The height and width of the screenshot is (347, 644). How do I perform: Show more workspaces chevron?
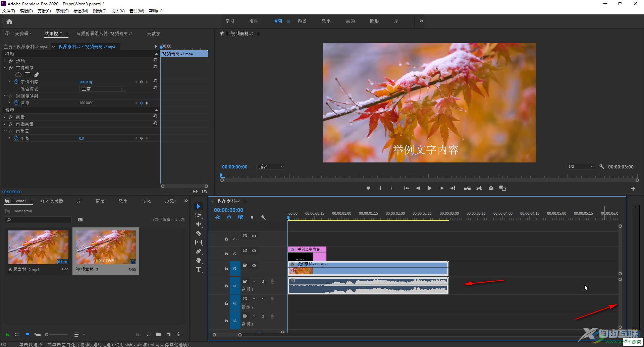tap(422, 21)
